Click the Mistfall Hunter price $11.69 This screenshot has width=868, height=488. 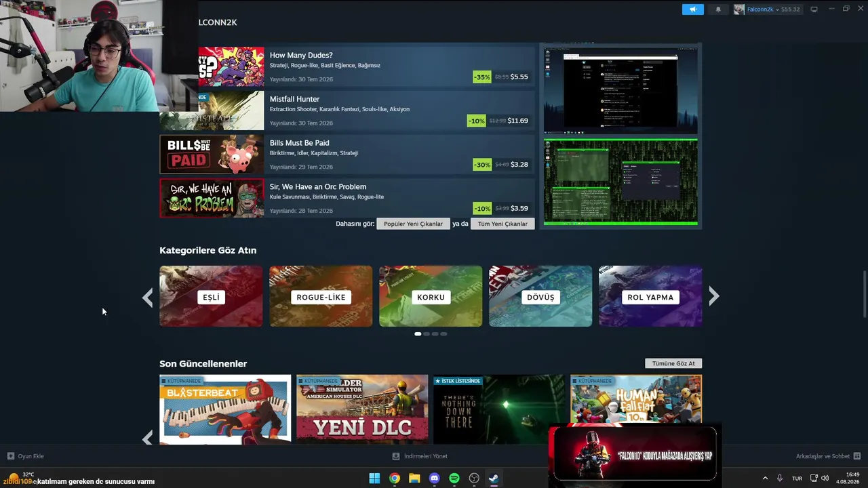click(x=517, y=121)
